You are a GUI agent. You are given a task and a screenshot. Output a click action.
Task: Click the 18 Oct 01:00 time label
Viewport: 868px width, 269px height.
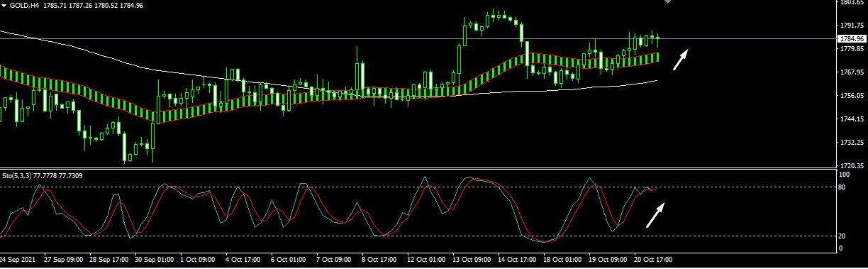pos(563,260)
